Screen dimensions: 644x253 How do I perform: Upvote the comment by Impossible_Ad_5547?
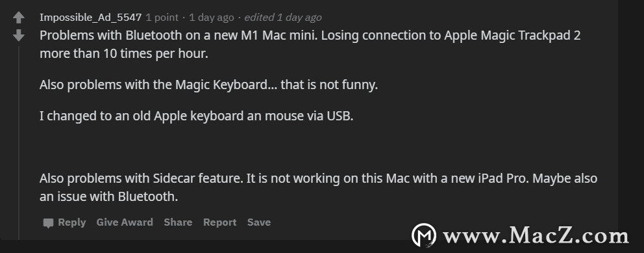(x=19, y=18)
